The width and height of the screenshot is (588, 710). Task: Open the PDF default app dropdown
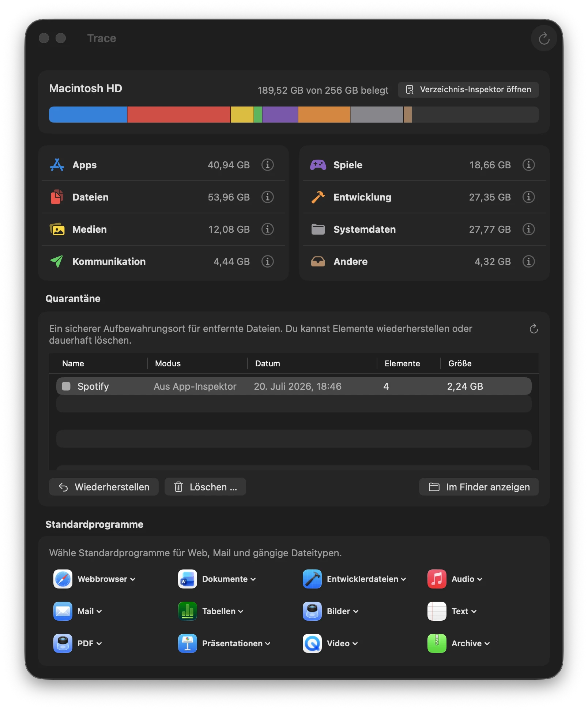click(x=90, y=643)
